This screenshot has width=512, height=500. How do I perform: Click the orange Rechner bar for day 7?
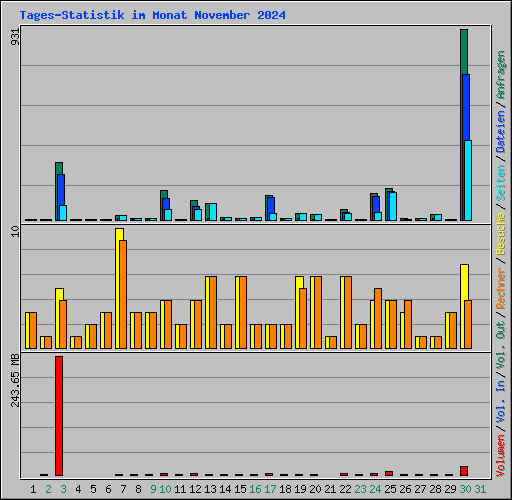[x=123, y=294]
